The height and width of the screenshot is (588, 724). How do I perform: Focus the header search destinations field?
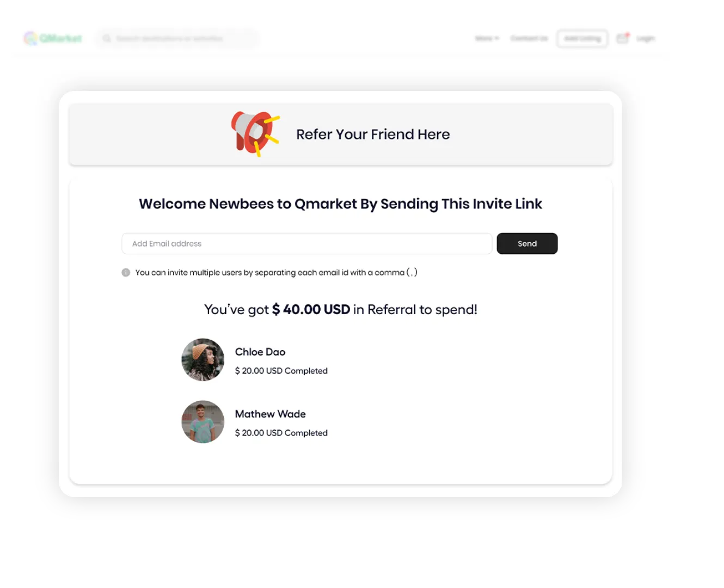click(x=177, y=38)
